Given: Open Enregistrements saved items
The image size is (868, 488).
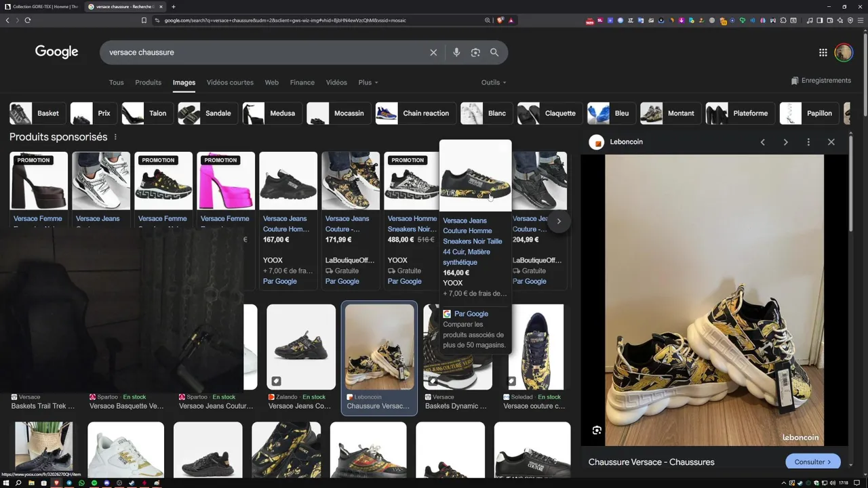Looking at the screenshot, I should pos(821,81).
